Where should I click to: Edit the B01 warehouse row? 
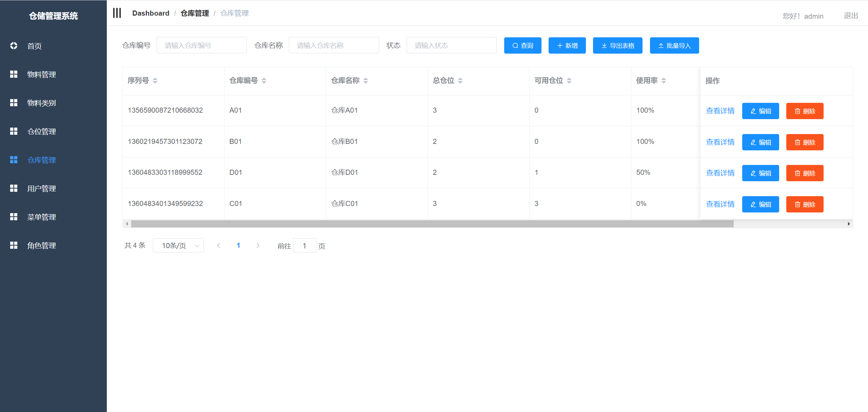click(761, 142)
